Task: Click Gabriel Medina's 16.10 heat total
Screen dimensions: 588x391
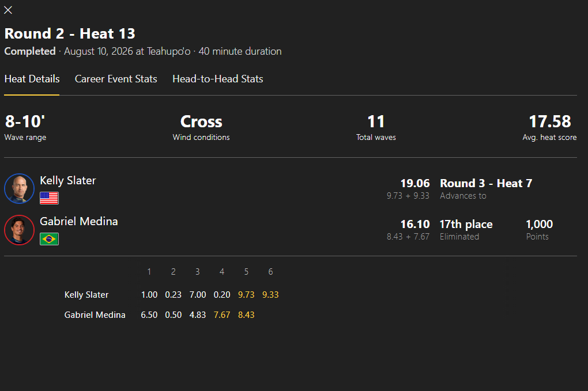Action: [414, 224]
